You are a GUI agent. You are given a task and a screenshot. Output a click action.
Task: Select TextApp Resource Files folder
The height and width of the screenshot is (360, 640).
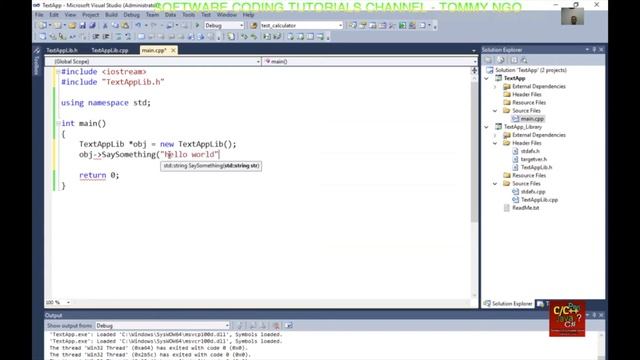point(529,102)
